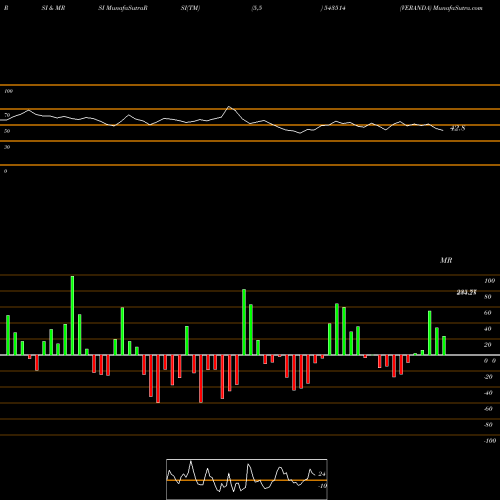
Task: Click the MR axis label -20
Action: pos(488,377)
